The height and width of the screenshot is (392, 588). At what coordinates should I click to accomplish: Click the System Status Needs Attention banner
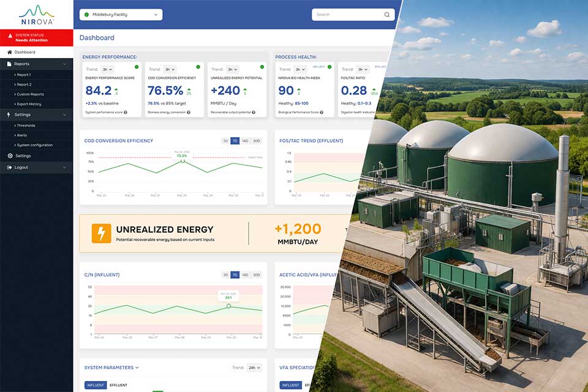(x=36, y=37)
